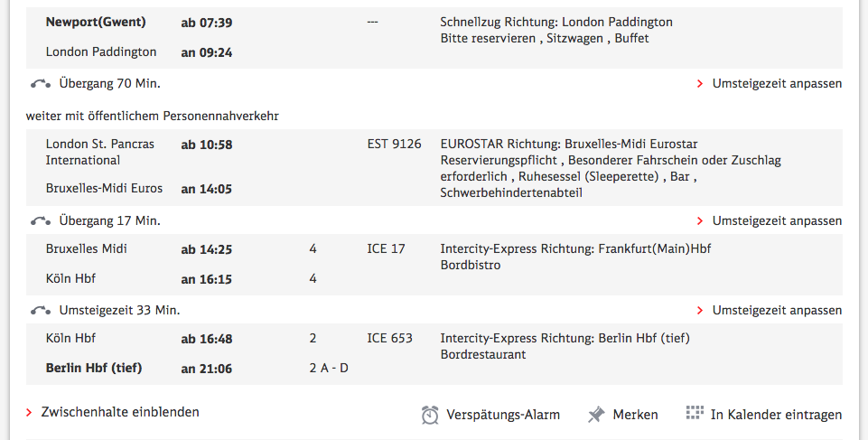Click ICE 17 train number

click(386, 248)
